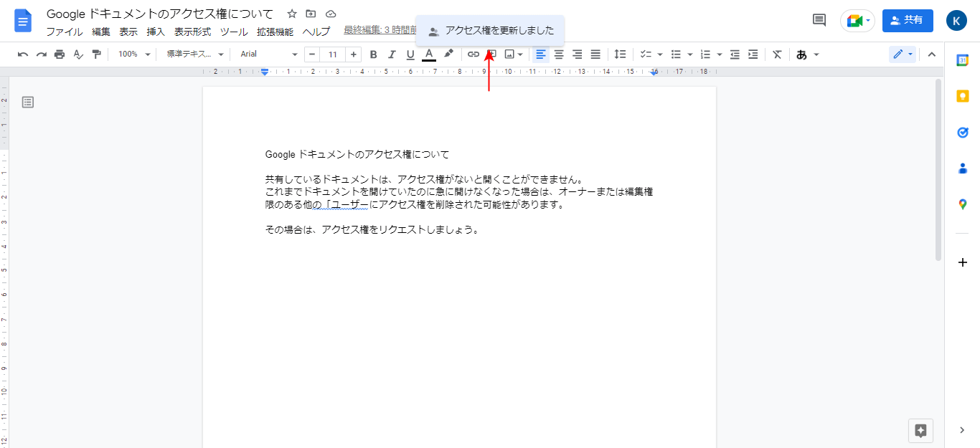This screenshot has height=448, width=980.
Task: Decrease font size with minus
Action: click(x=312, y=54)
